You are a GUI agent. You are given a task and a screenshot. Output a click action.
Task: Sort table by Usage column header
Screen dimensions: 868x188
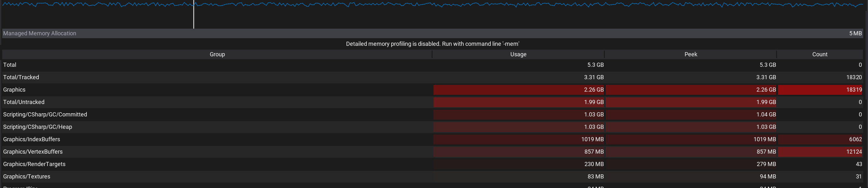(x=518, y=54)
